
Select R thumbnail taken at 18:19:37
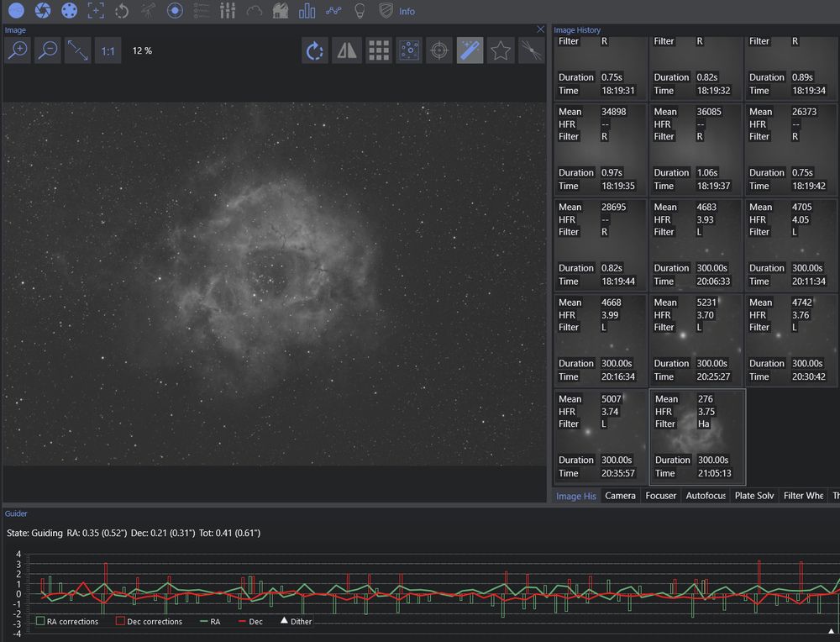(696, 150)
